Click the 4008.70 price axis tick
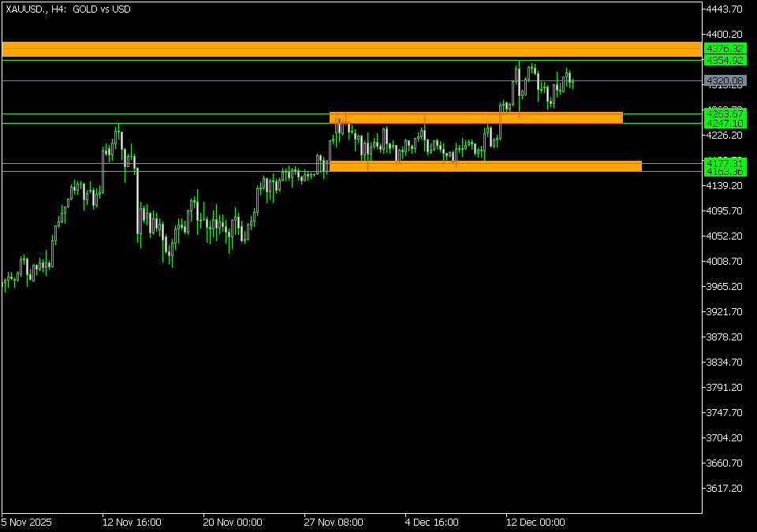 (725, 262)
